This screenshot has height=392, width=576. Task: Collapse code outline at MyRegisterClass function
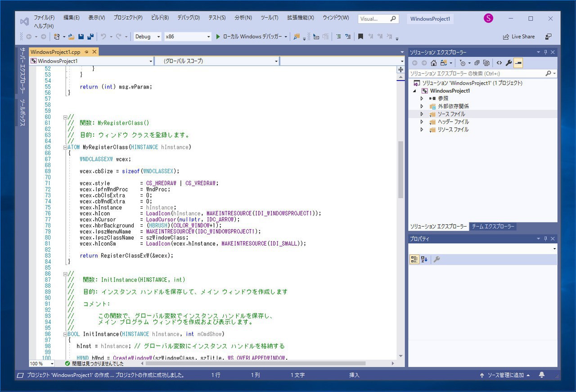[65, 147]
